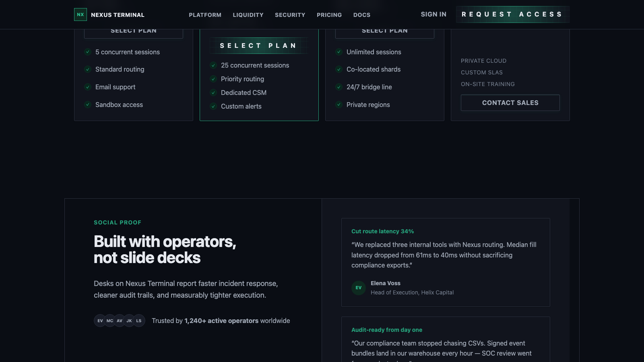
Task: Click the 'Email support' feature text
Action: tap(116, 87)
